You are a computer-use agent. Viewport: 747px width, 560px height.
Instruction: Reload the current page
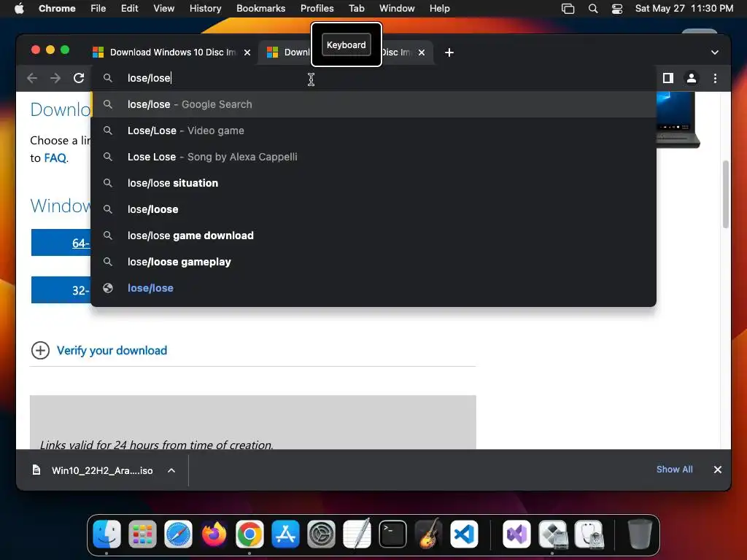pyautogui.click(x=79, y=78)
